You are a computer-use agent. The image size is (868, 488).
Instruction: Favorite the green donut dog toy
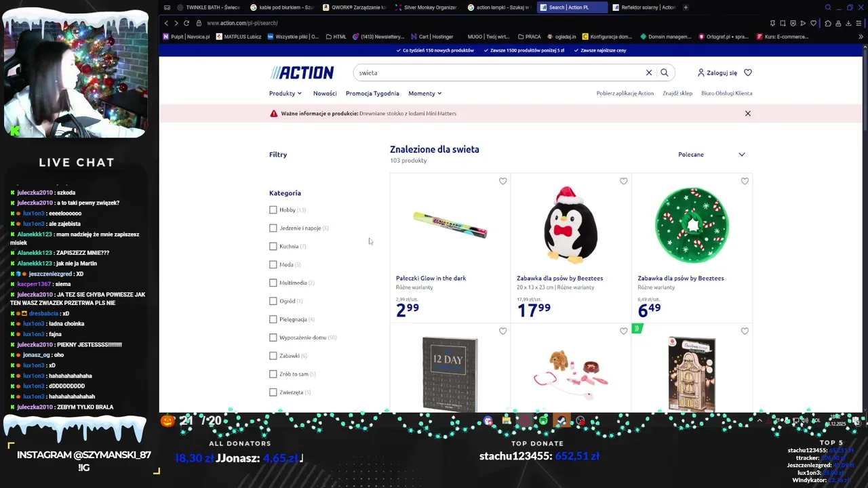coord(745,181)
